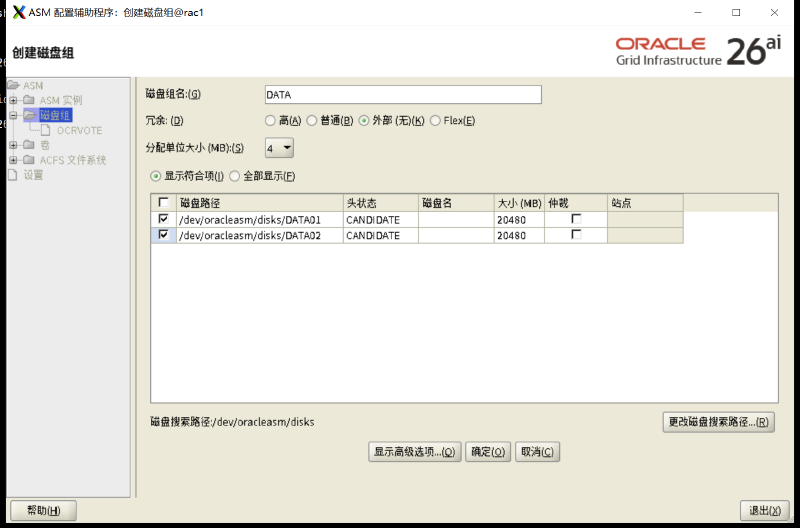800x528 pixels.
Task: Click the 磁盘组 open folder icon
Action: coord(31,115)
